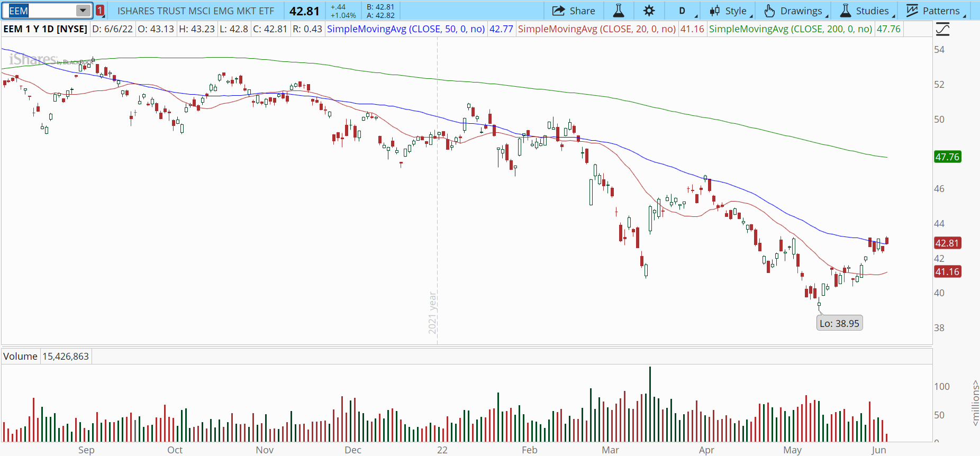This screenshot has width=980, height=456.
Task: Click the 50 price axis label
Action: 939,120
